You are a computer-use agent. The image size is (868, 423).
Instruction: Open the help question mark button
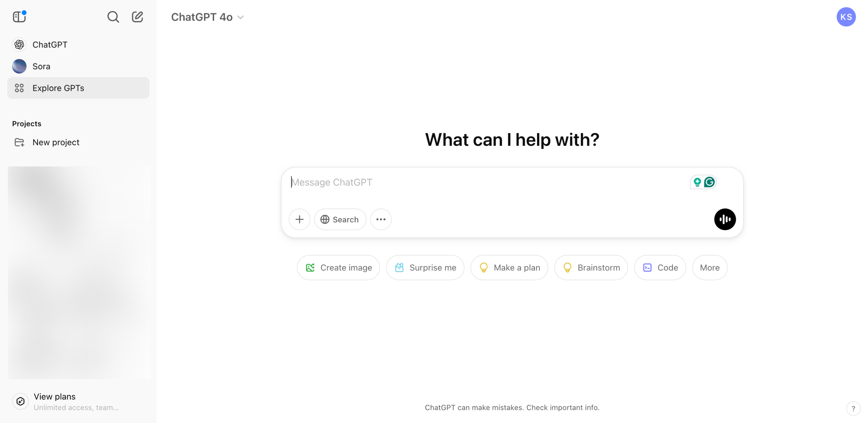[x=853, y=408]
